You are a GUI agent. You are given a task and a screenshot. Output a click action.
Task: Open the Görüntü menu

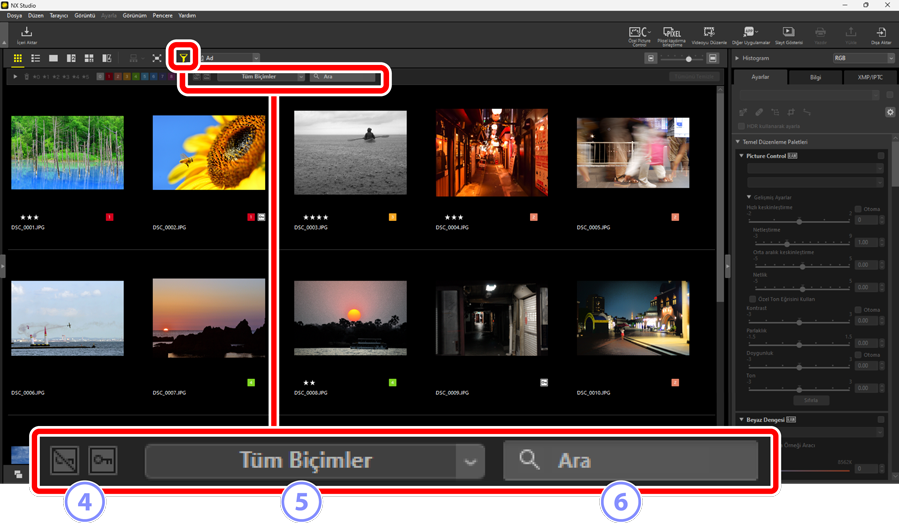85,16
